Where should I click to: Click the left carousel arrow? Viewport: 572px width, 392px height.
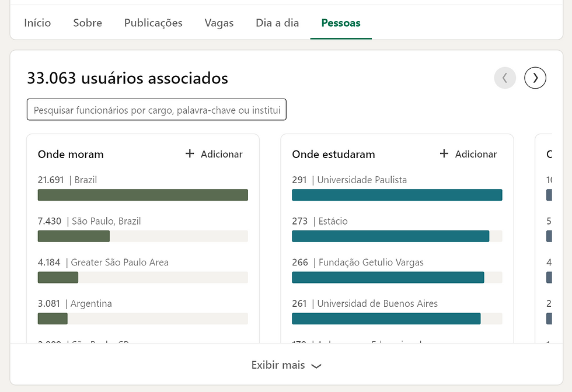(505, 78)
